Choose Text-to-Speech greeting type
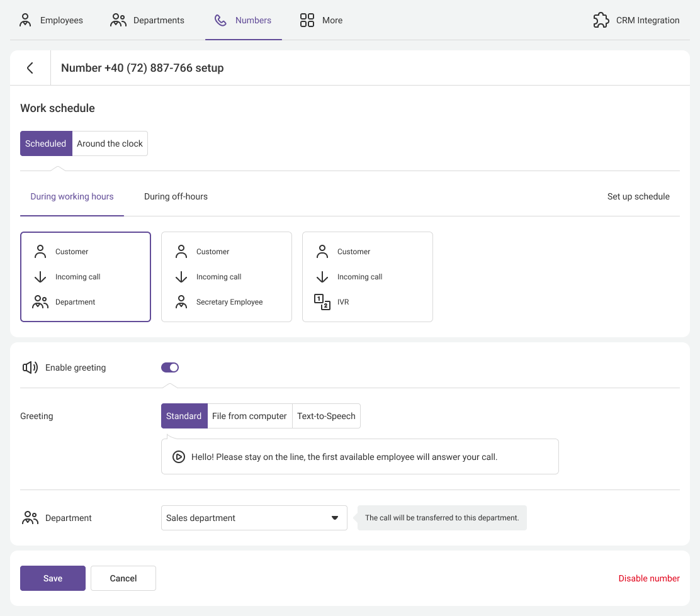Viewport: 700px width, 616px height. (326, 416)
